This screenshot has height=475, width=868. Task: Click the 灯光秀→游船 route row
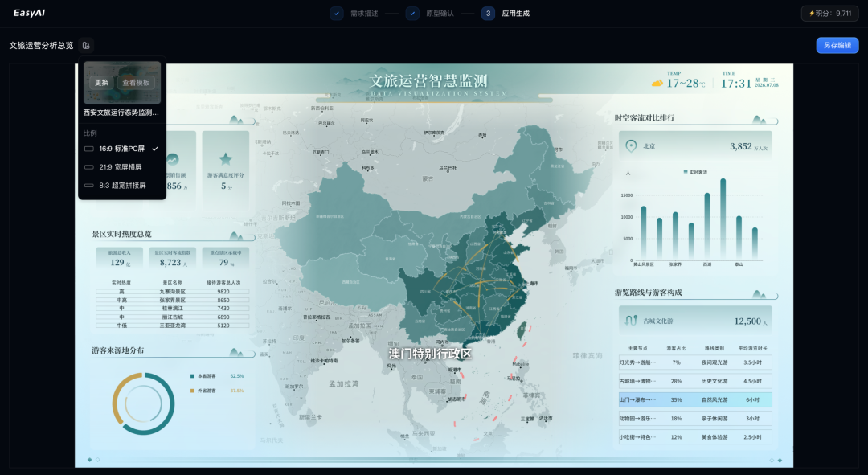click(695, 362)
